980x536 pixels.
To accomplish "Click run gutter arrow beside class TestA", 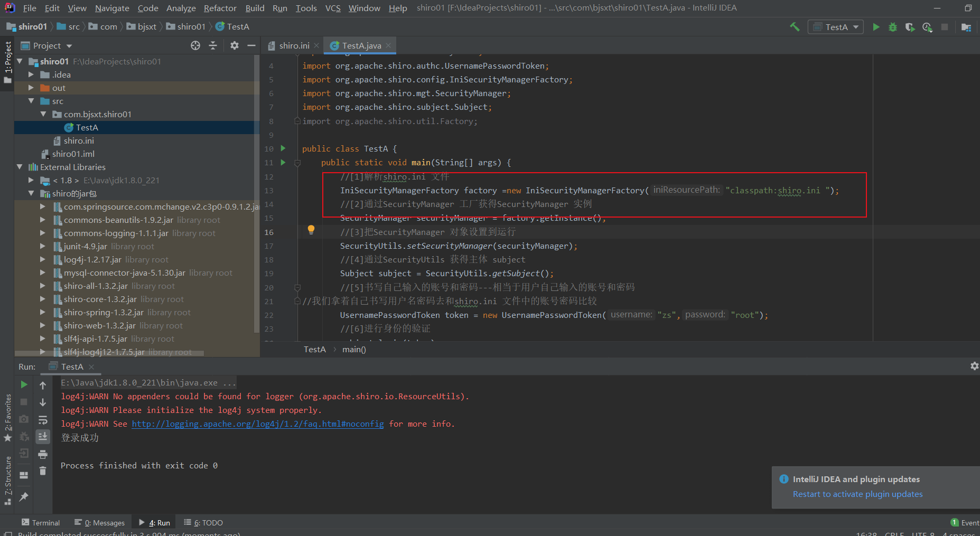I will (283, 148).
